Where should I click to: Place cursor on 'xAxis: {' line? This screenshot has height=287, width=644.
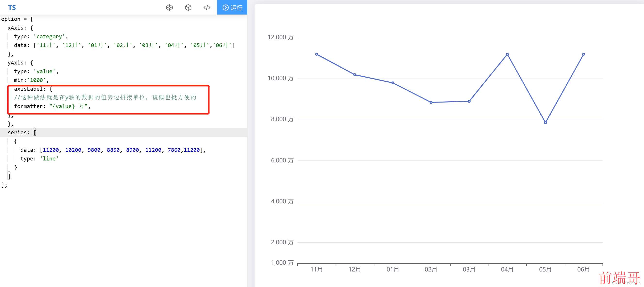[x=20, y=28]
